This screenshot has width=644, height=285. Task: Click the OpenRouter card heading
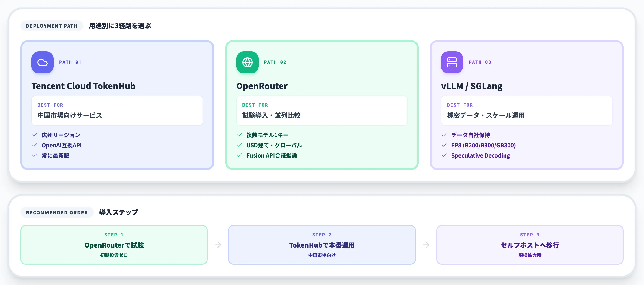coord(262,86)
